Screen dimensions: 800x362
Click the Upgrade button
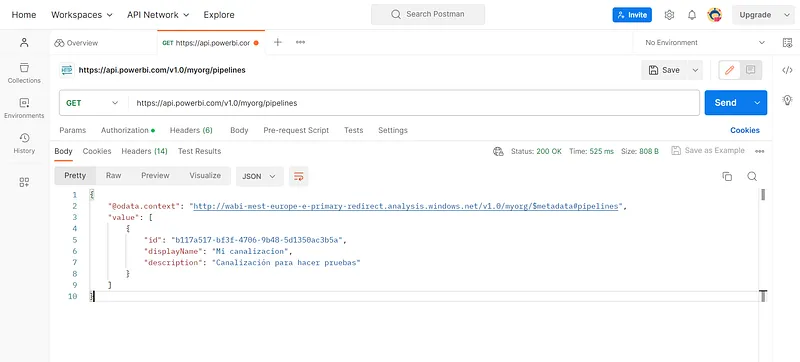[755, 15]
